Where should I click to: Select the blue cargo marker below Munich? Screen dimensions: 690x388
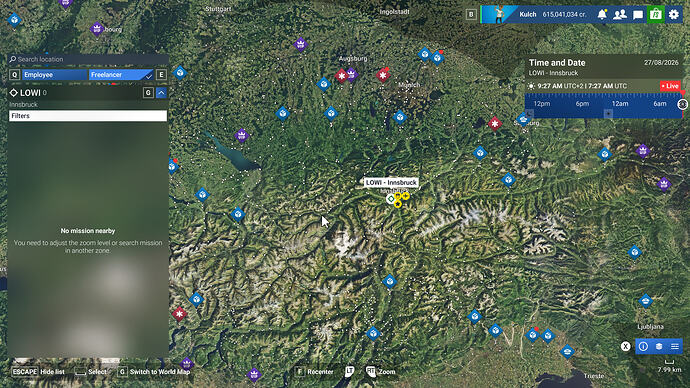point(400,117)
